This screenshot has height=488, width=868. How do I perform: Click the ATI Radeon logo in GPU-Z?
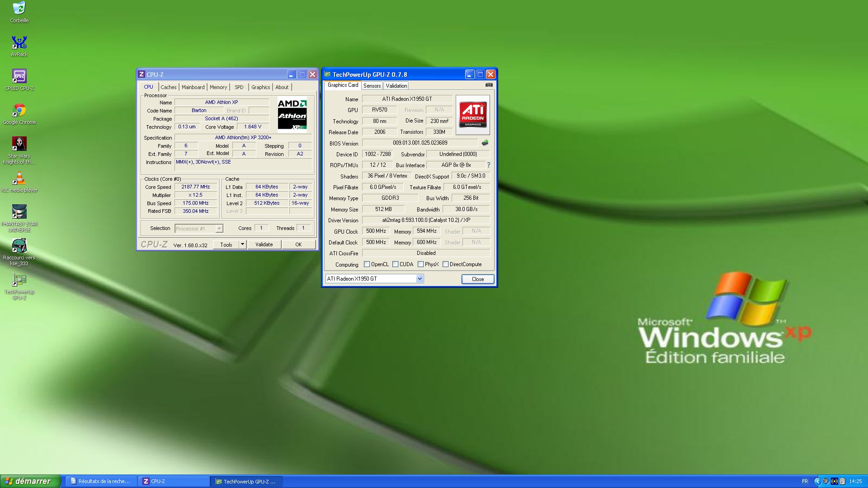coord(473,115)
